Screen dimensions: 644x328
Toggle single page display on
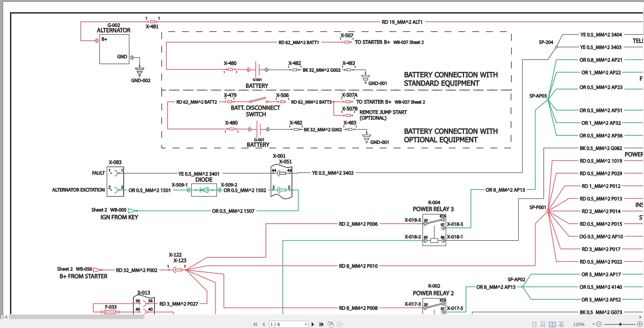click(x=534, y=324)
